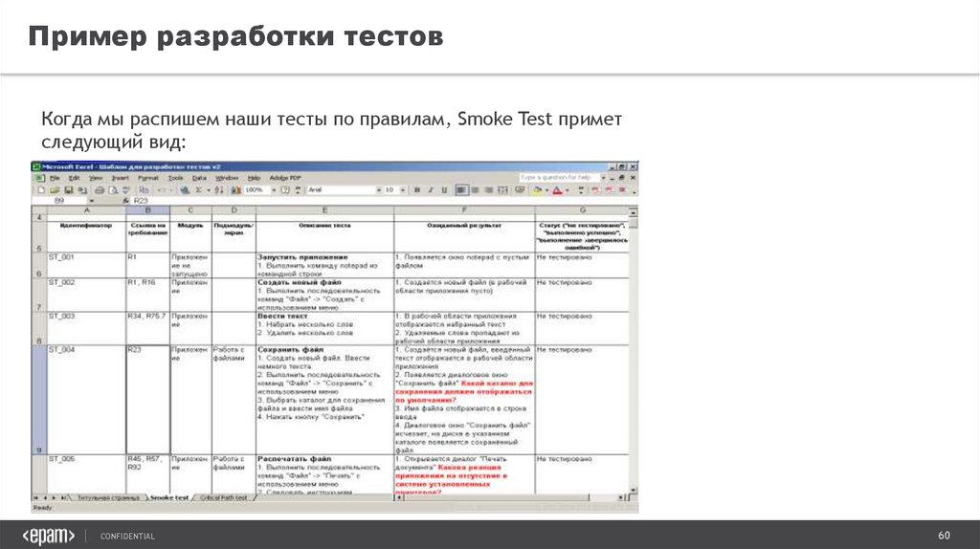Toggle Bold formatting button
Viewport: 980px width, 549px height.
pyautogui.click(x=417, y=190)
